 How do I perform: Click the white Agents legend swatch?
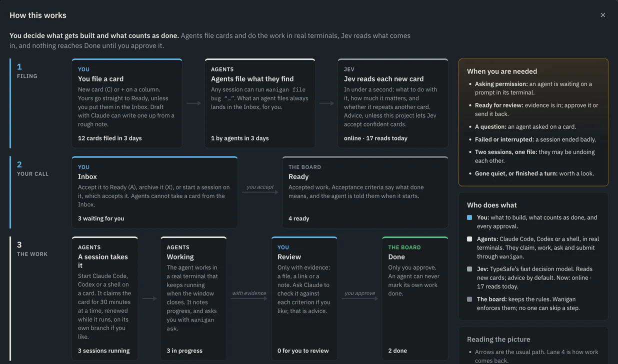click(469, 239)
